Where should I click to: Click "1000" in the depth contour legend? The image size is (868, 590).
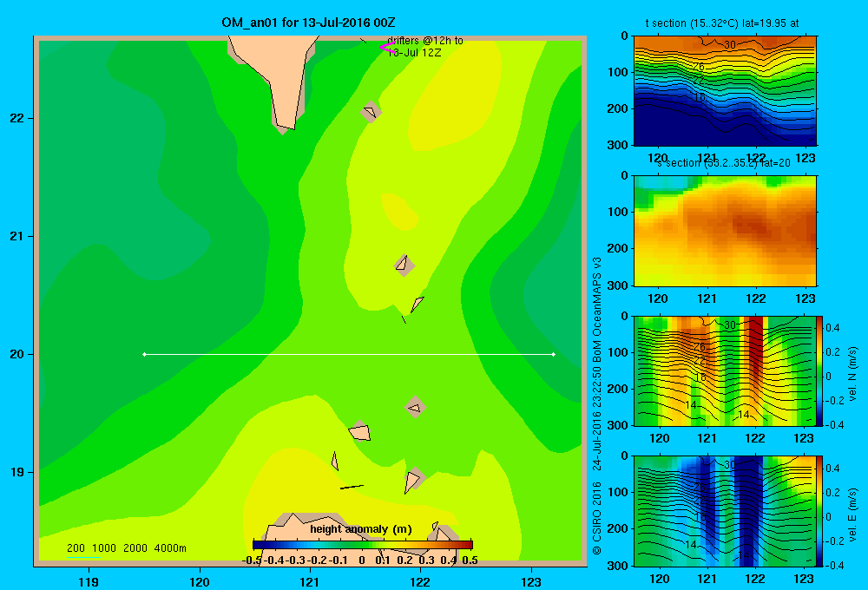tap(103, 548)
